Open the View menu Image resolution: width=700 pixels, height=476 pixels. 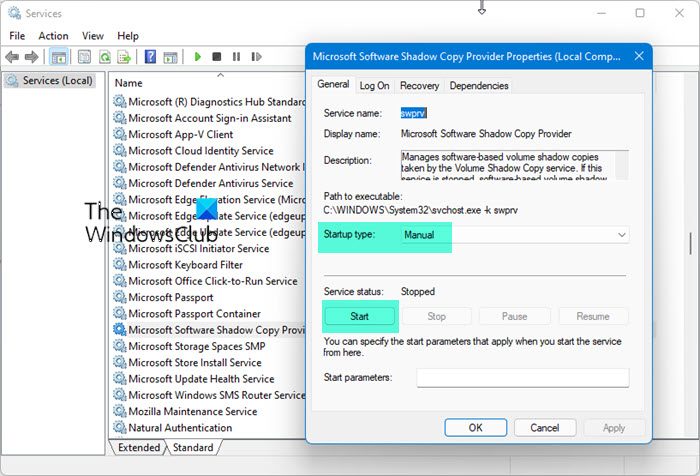pos(93,36)
